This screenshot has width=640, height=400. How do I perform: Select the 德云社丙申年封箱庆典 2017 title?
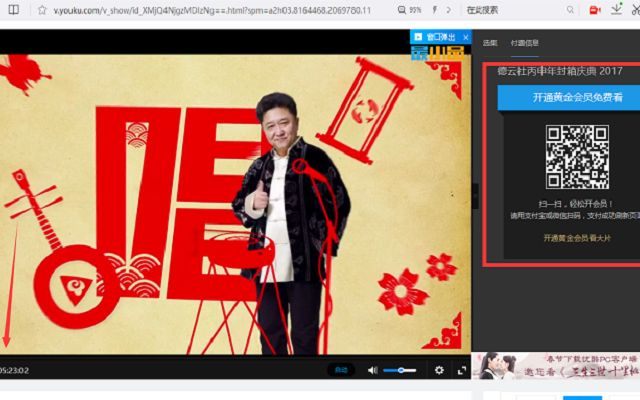[x=560, y=71]
